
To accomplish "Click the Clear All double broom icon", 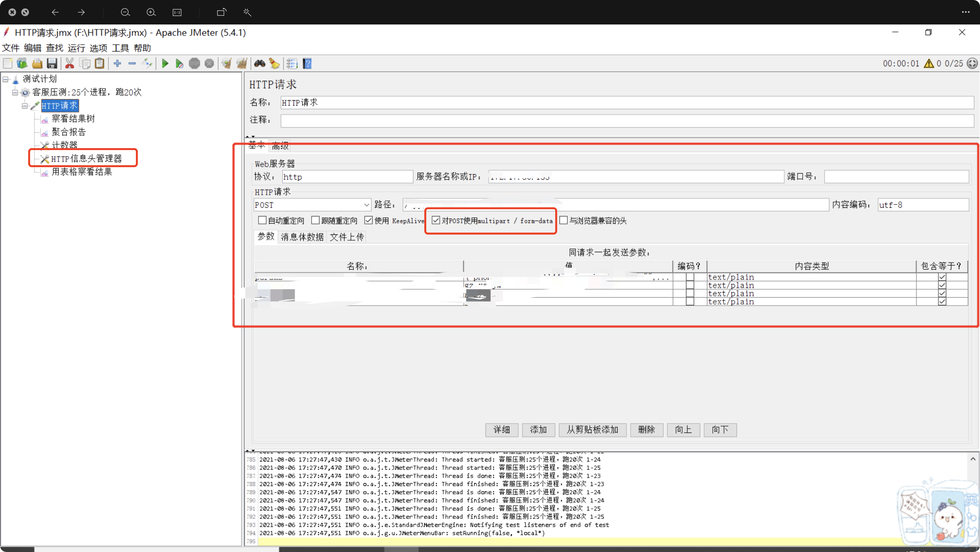I will click(241, 63).
